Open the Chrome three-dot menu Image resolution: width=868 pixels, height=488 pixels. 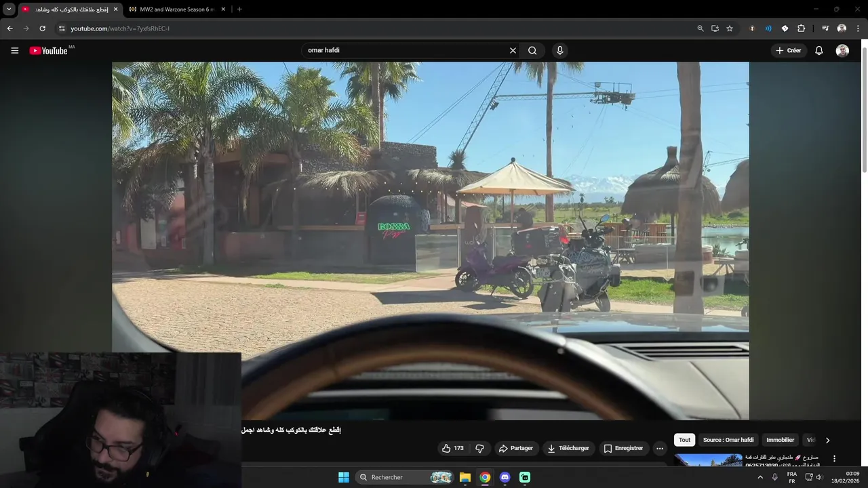pos(858,28)
